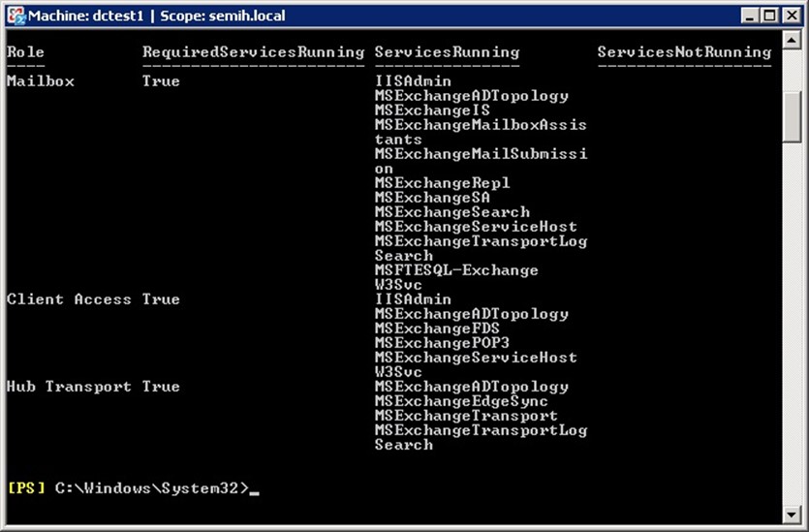This screenshot has height=532, width=809.
Task: Click the RequiredServicesRunning column header
Action: (253, 52)
